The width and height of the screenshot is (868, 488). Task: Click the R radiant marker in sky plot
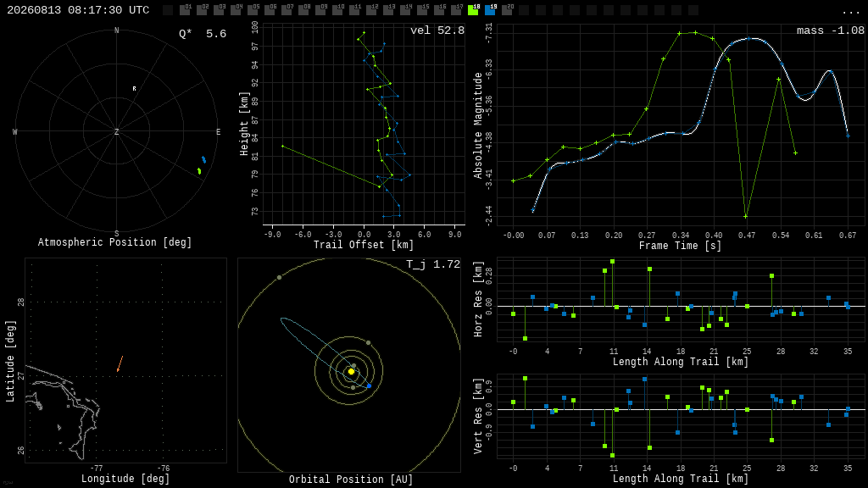point(134,88)
